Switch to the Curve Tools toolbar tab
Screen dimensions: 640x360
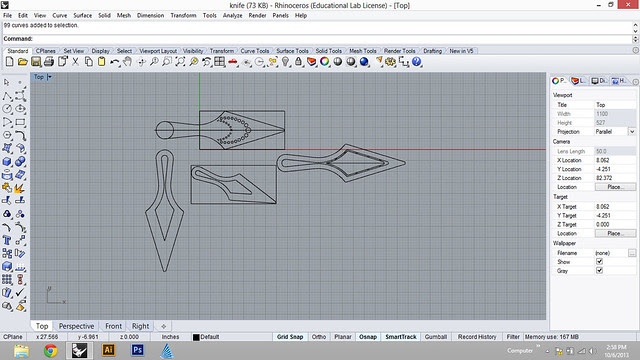(x=255, y=51)
